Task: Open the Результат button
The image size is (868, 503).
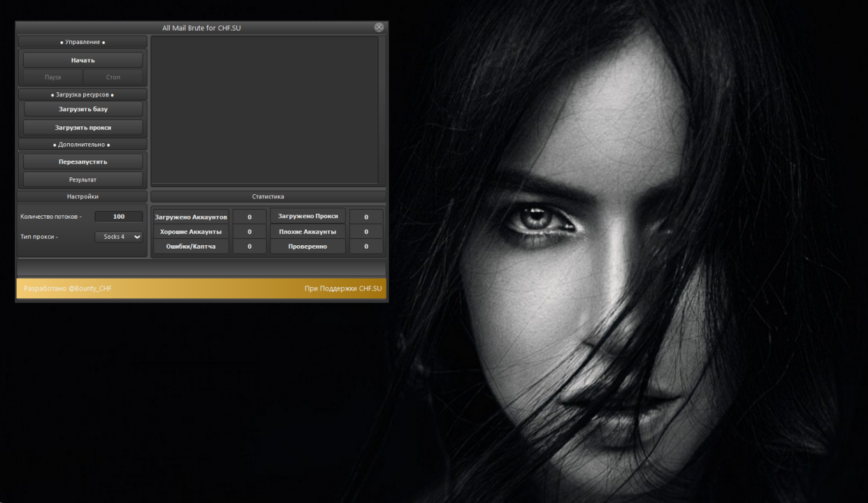Action: coord(82,180)
